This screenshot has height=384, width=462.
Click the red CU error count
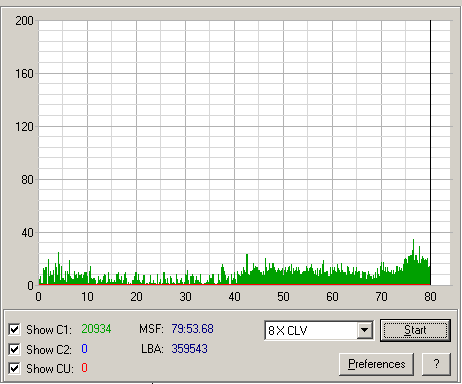[x=84, y=368]
